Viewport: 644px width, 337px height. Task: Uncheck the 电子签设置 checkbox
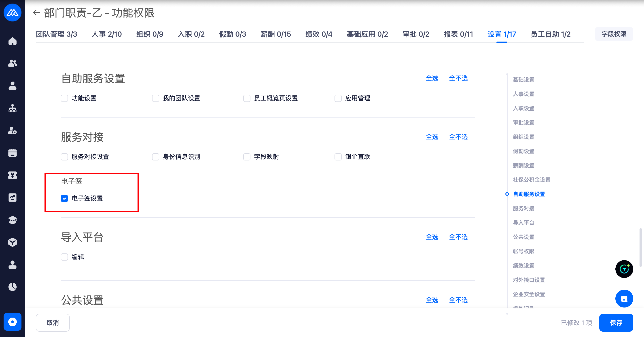pyautogui.click(x=64, y=198)
